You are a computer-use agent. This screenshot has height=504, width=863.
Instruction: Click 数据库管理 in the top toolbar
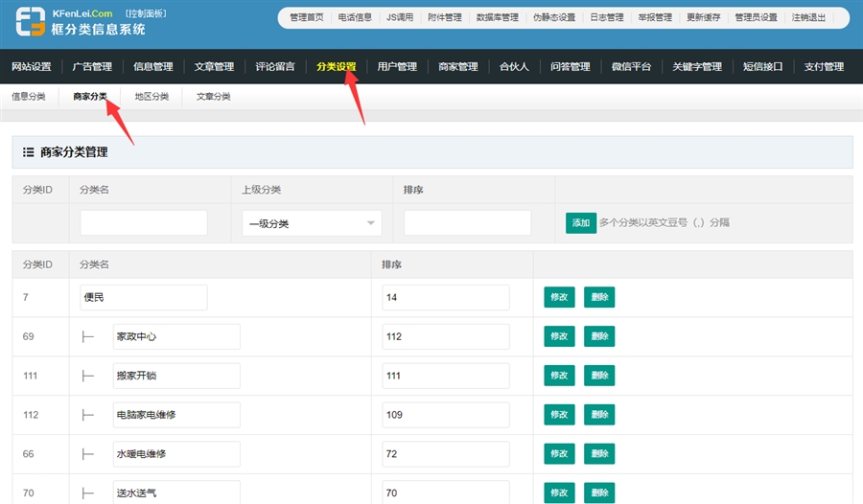click(x=497, y=17)
